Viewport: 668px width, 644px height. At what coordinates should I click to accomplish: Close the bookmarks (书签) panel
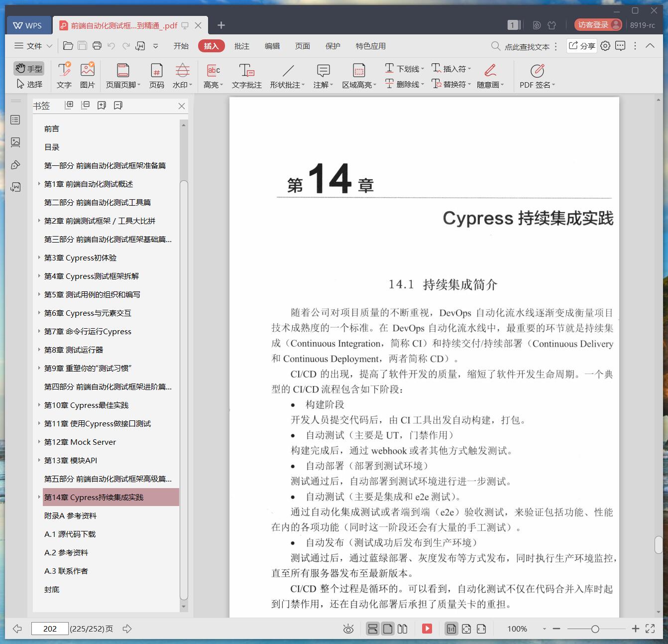pyautogui.click(x=182, y=106)
